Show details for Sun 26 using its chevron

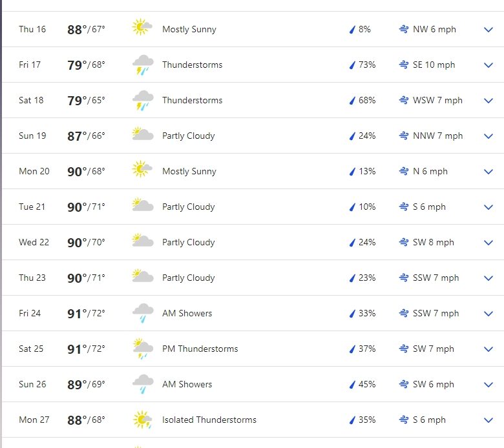(488, 384)
